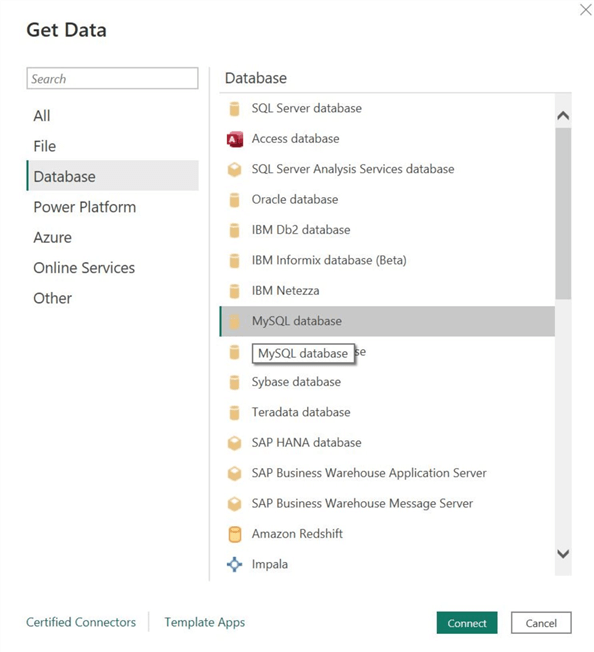The image size is (594, 652).
Task: Click the IBM Db2 database icon
Action: (234, 230)
